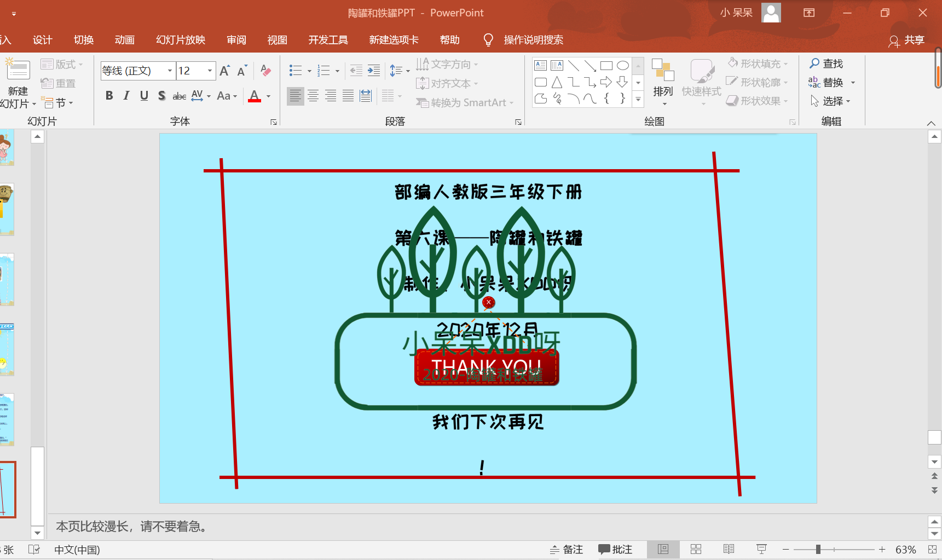Viewport: 942px width, 560px height.
Task: Select rectangle shape in gallery
Action: [x=606, y=66]
